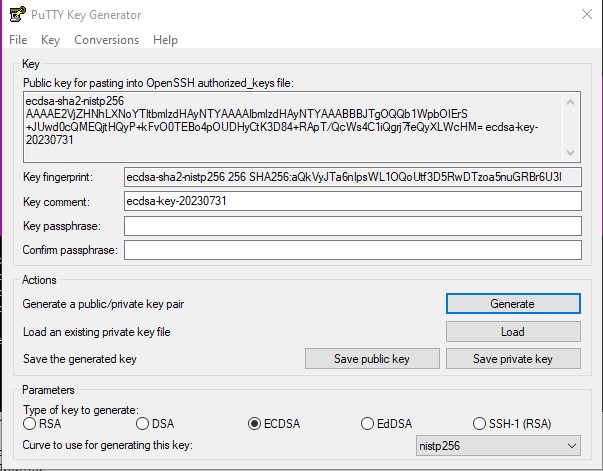Click 'Type of key to generate:' label

click(x=81, y=410)
